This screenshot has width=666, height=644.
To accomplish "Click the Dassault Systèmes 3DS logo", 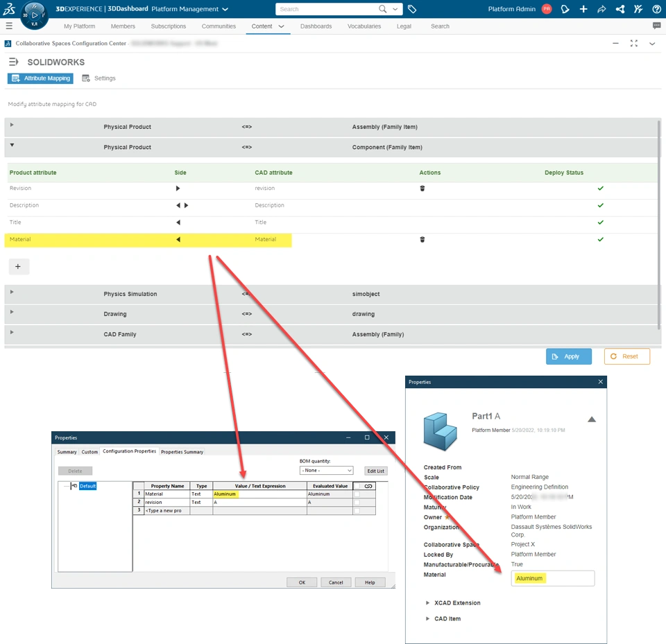I will click(9, 9).
